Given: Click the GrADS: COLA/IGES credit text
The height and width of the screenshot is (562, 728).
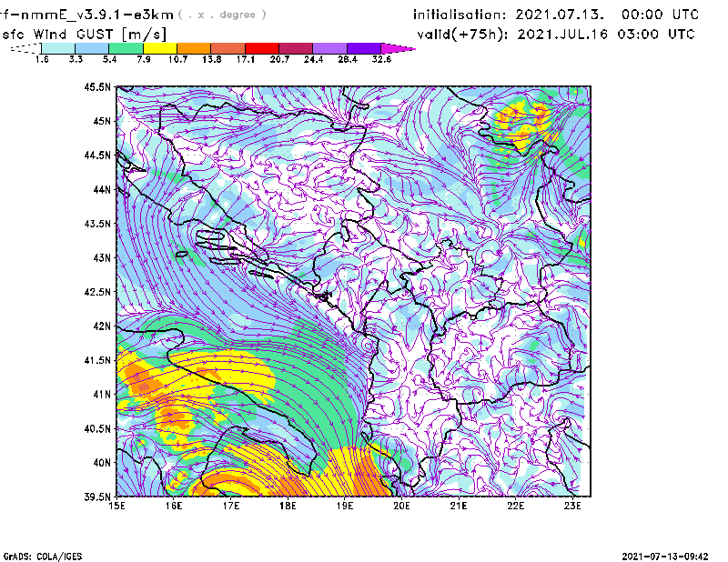Looking at the screenshot, I should (x=43, y=557).
